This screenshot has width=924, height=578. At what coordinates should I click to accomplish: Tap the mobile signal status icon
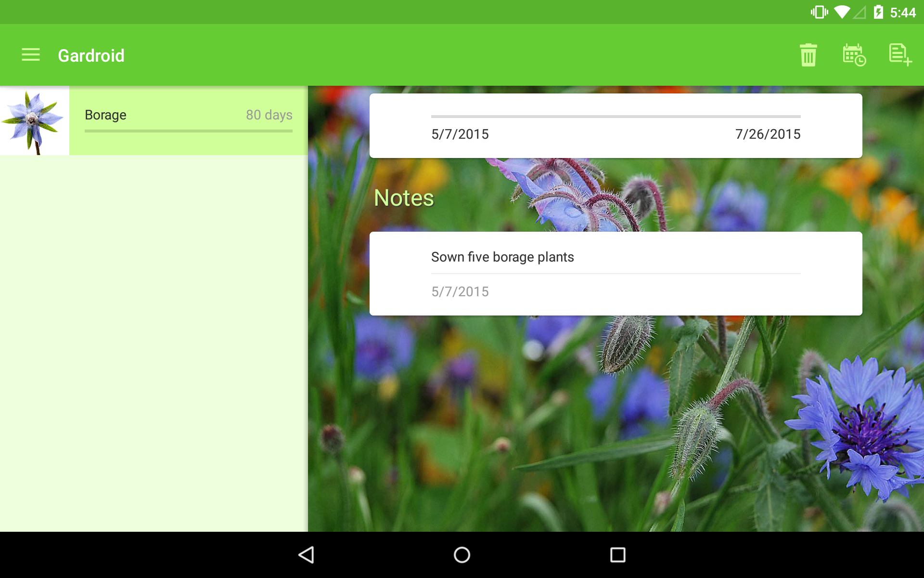click(860, 12)
